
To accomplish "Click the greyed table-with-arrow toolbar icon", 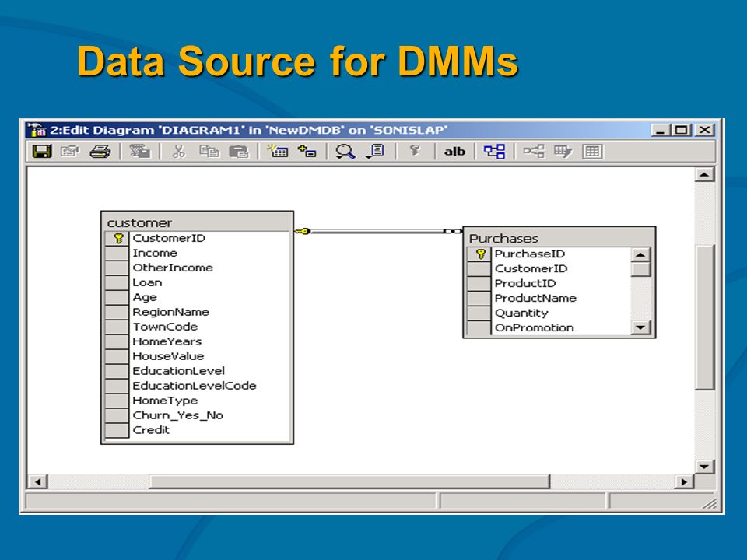I will [x=563, y=152].
